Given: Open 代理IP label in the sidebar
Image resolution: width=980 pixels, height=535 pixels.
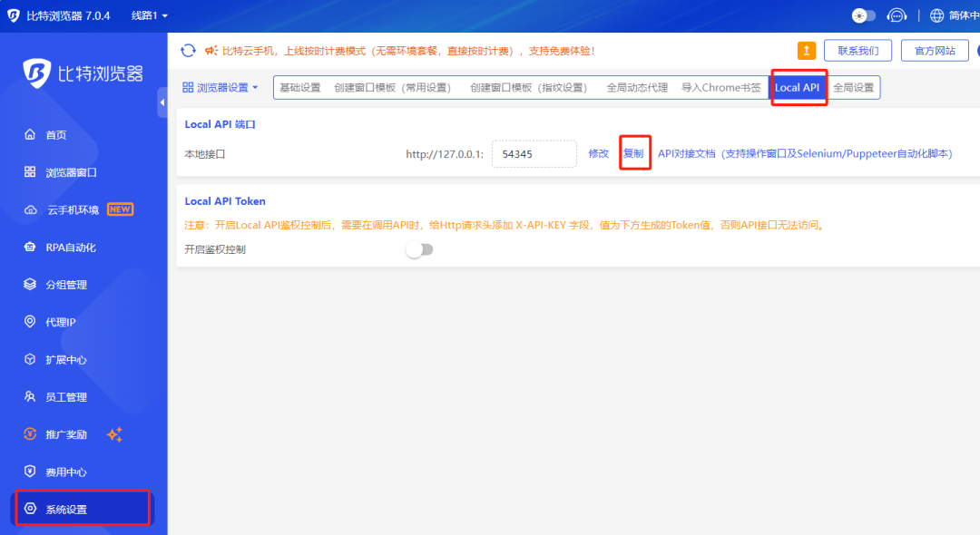Looking at the screenshot, I should pos(61,322).
